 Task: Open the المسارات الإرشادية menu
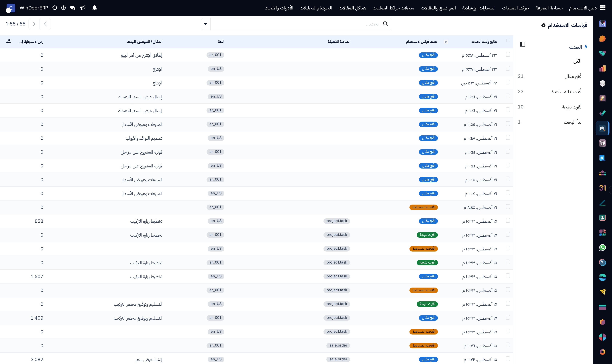(x=479, y=8)
